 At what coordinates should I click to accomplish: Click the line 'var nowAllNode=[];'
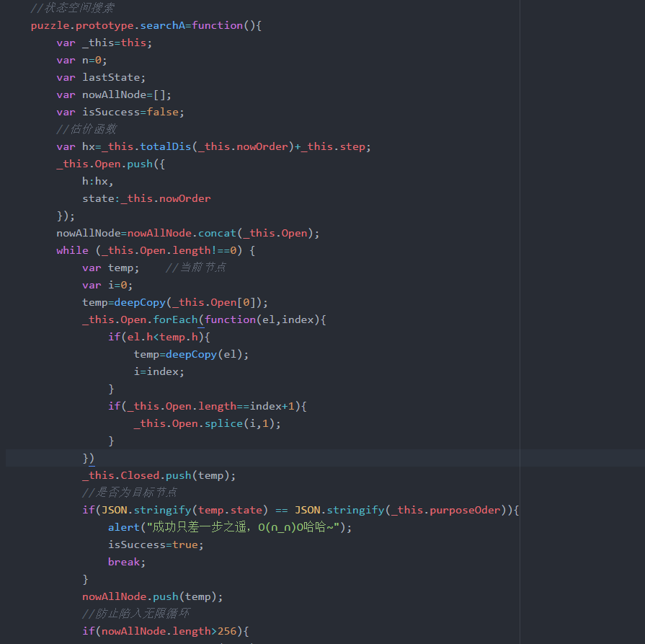click(114, 94)
